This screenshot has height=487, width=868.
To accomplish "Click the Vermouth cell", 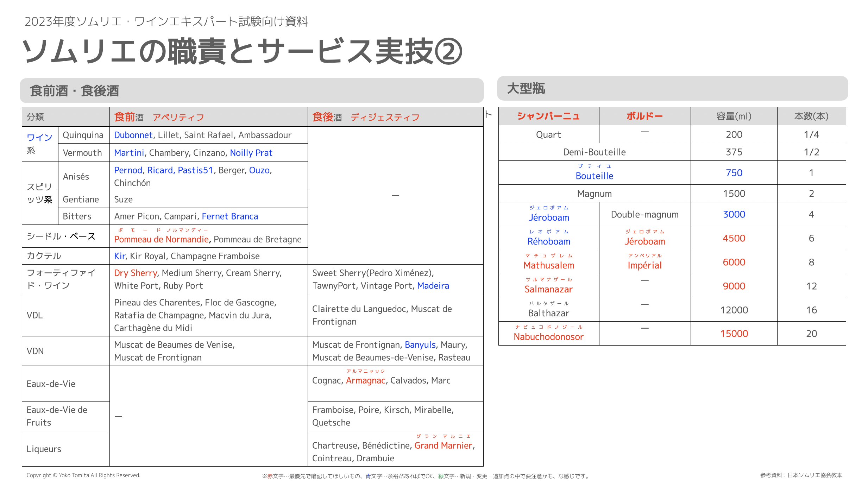I will click(x=84, y=153).
